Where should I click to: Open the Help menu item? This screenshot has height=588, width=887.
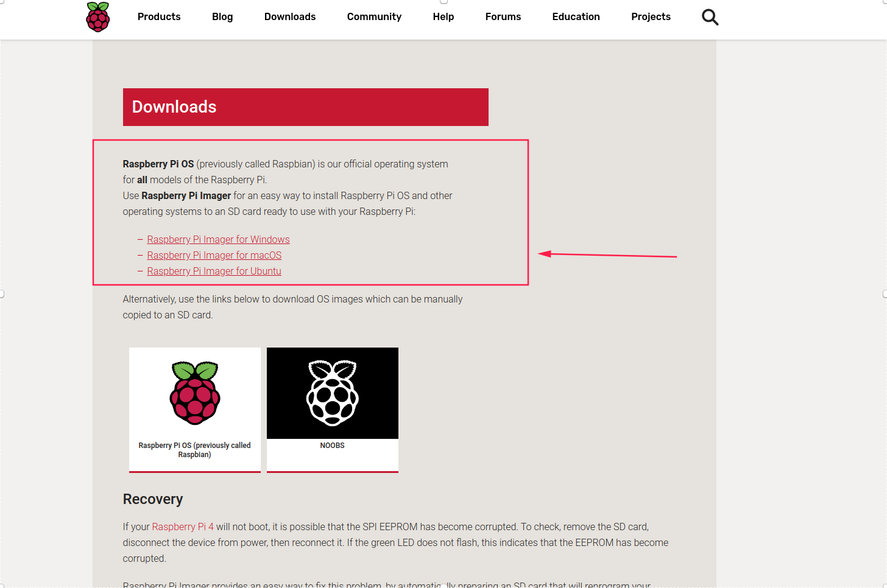pyautogui.click(x=443, y=17)
